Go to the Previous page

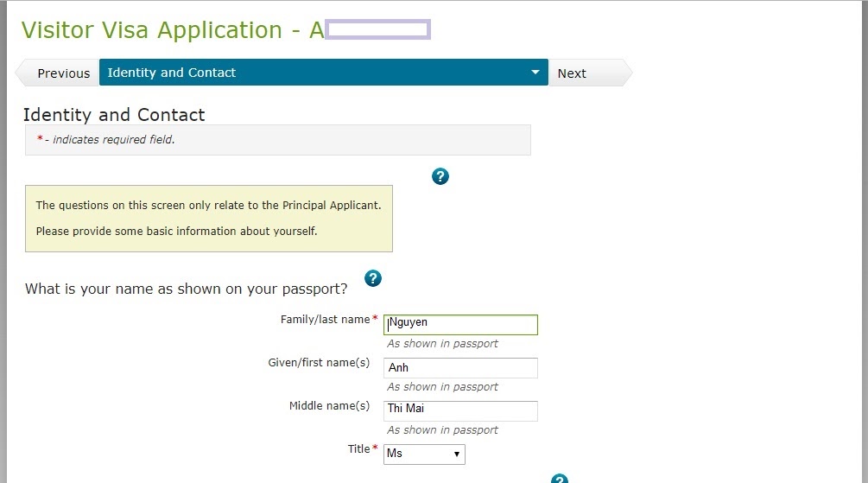[x=58, y=73]
